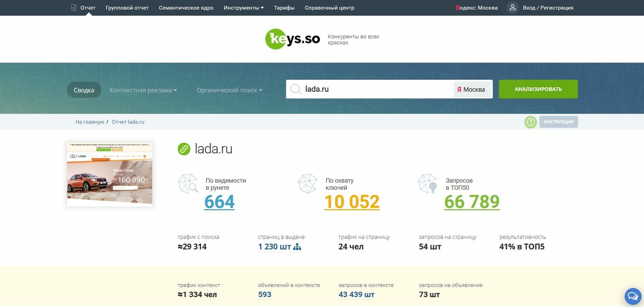This screenshot has width=644, height=307.
Task: Click the По видимости в рунете label
Action: 226,184
